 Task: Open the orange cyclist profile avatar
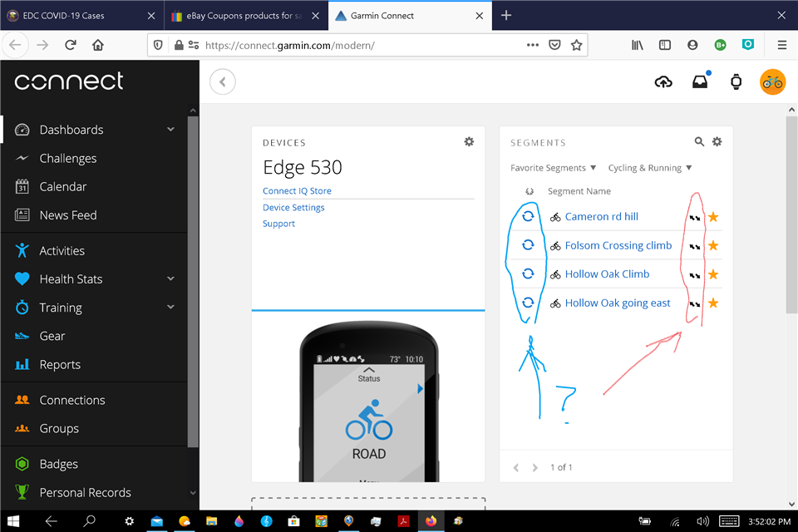coord(772,82)
